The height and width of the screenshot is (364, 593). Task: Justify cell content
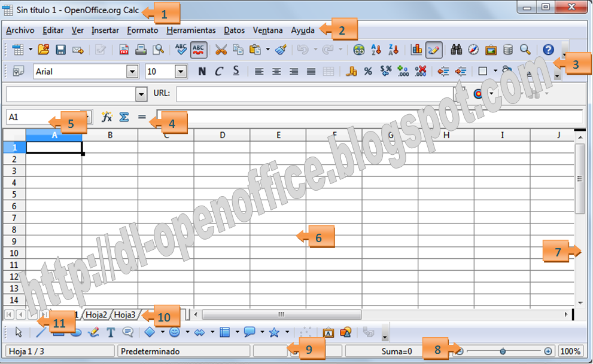pyautogui.click(x=311, y=71)
